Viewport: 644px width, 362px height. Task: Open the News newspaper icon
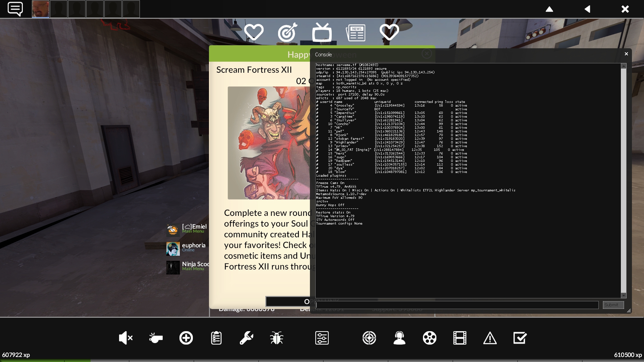356,33
